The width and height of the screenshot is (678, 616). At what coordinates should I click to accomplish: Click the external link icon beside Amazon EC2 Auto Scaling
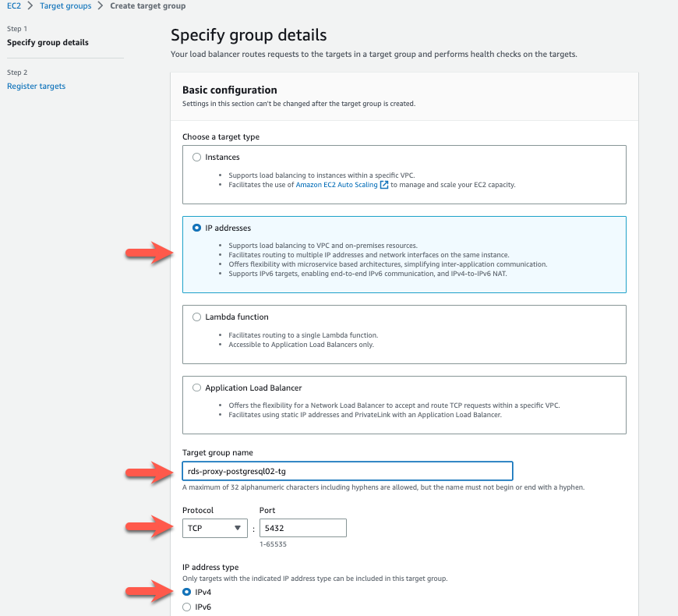pyautogui.click(x=383, y=185)
